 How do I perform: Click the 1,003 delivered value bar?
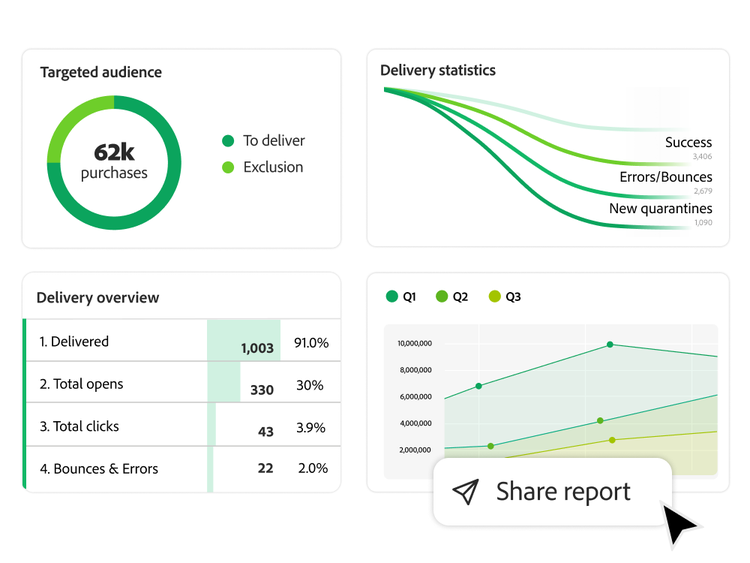244,342
